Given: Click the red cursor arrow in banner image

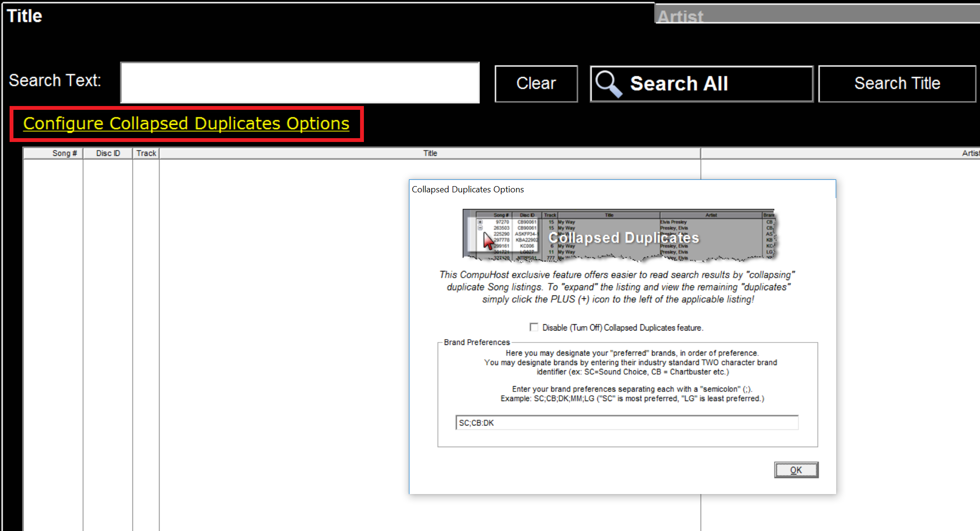Looking at the screenshot, I should pos(488,240).
